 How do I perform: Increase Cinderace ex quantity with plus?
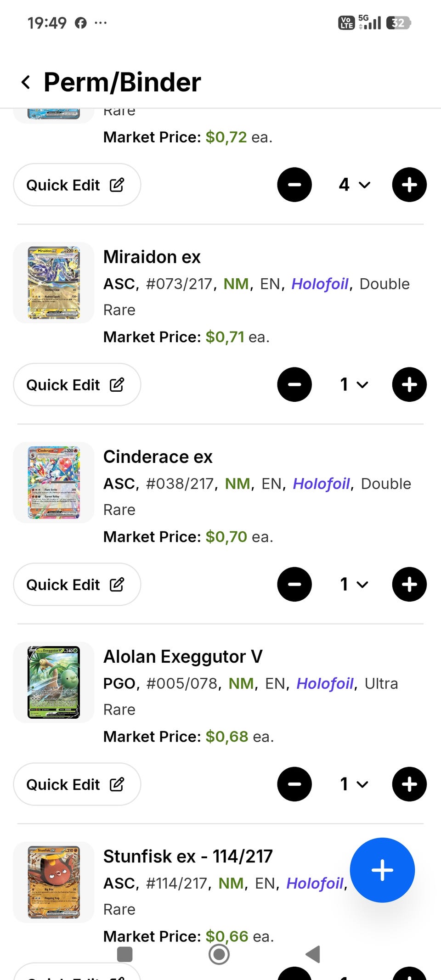[409, 584]
